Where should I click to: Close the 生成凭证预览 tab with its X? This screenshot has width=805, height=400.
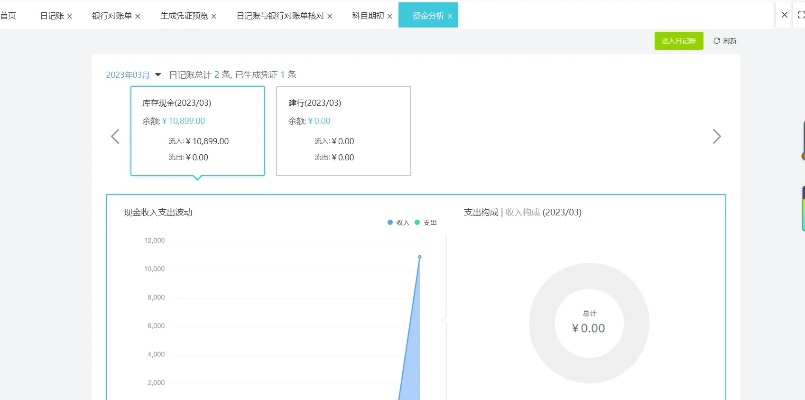[214, 16]
